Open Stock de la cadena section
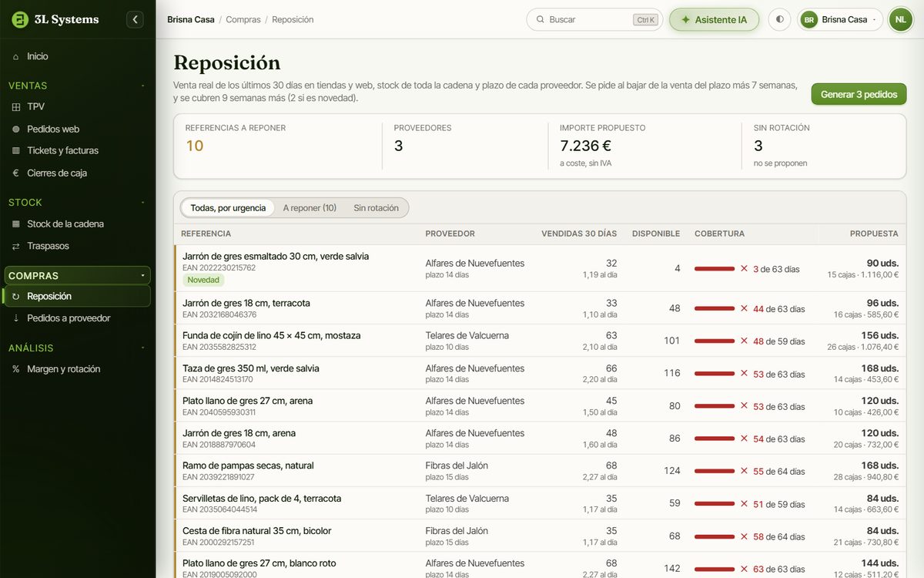The width and height of the screenshot is (924, 578). [78, 223]
